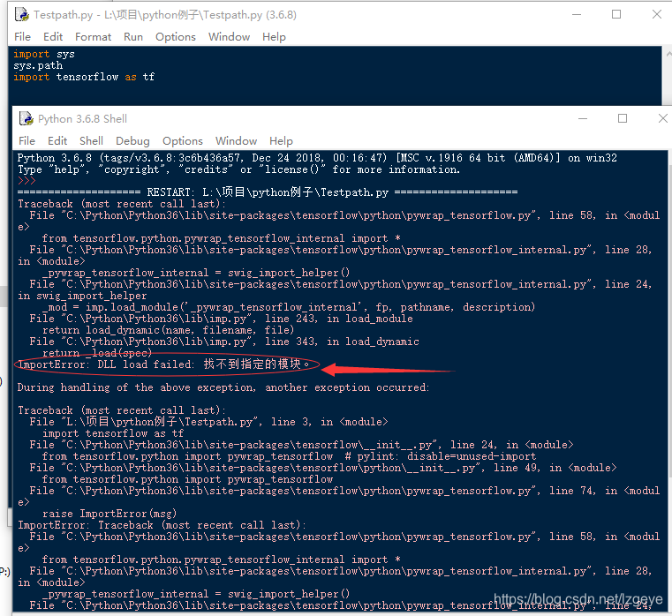The width and height of the screenshot is (672, 616).
Task: Click the Shell window vertical scrollbar
Action: (669, 380)
